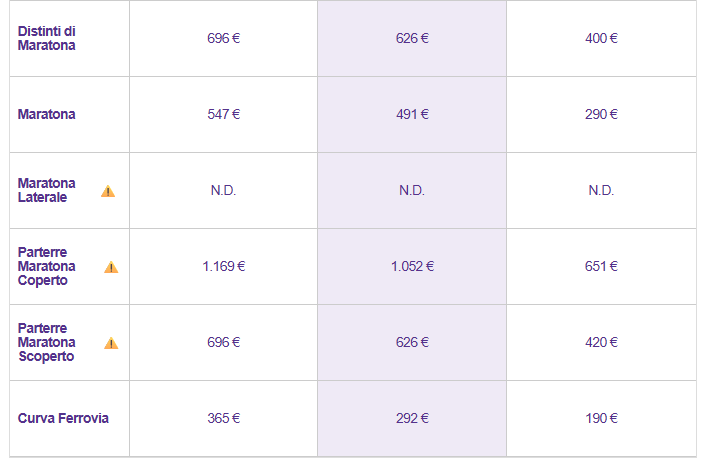Select the 190 € Curva Ferrovia price
The width and height of the screenshot is (703, 462).
(601, 418)
